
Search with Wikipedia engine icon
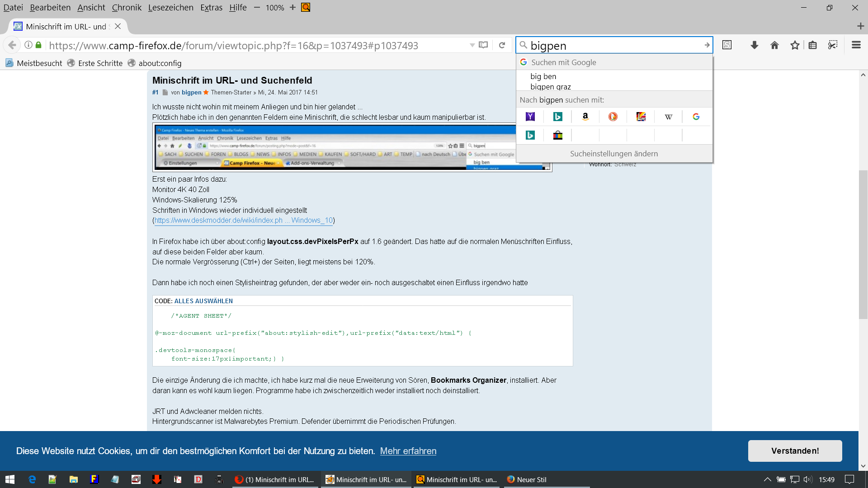point(668,117)
